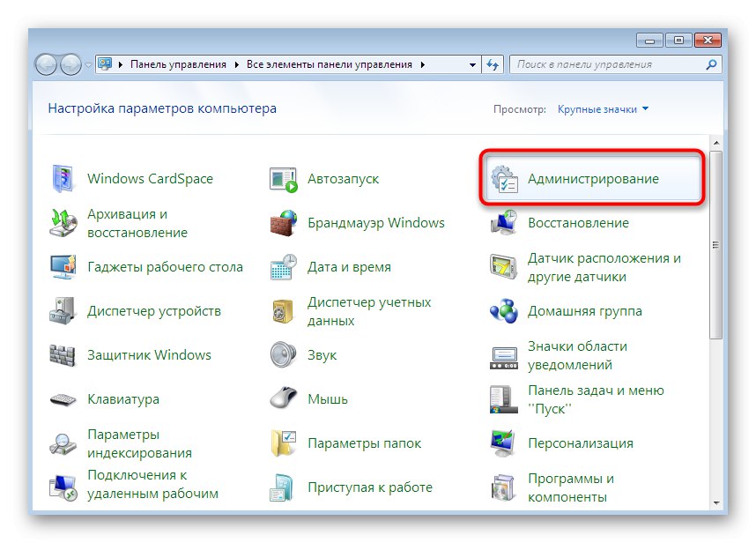Screen dimensions: 756x543
Task: Open the Дата и время calendar icon
Action: click(284, 267)
